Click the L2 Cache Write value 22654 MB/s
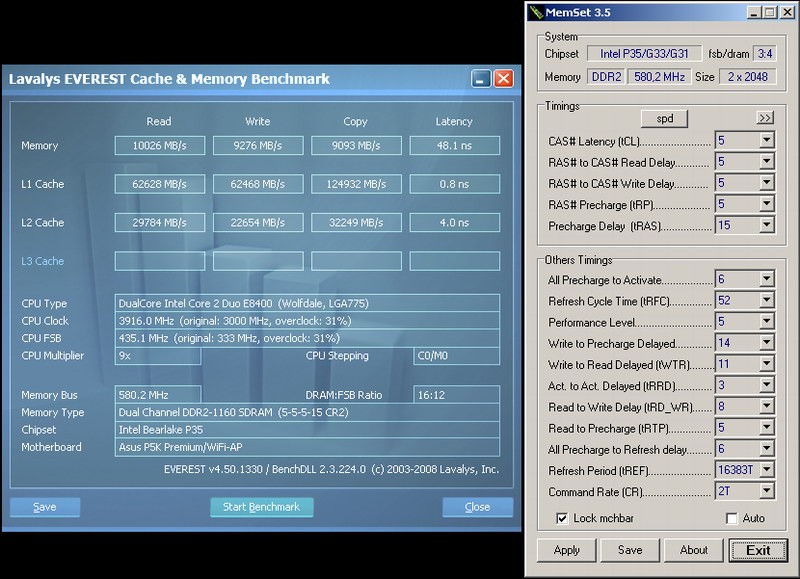The image size is (800, 579). (258, 222)
